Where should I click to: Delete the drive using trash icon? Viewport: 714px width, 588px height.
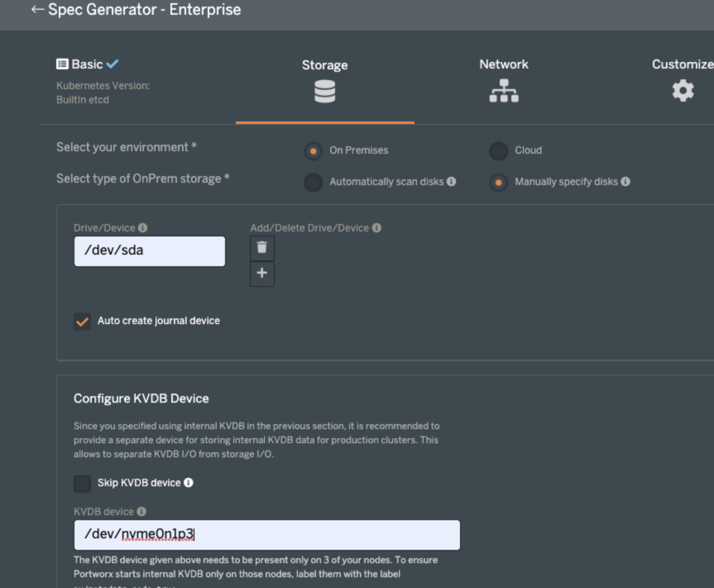[x=262, y=247]
